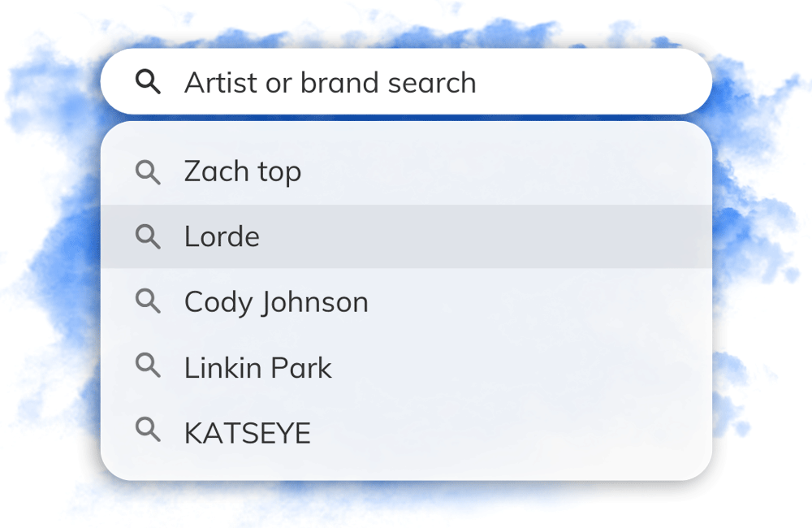Select the Linkin Park suggestion
Screen dimensions: 812x528
tap(406, 367)
